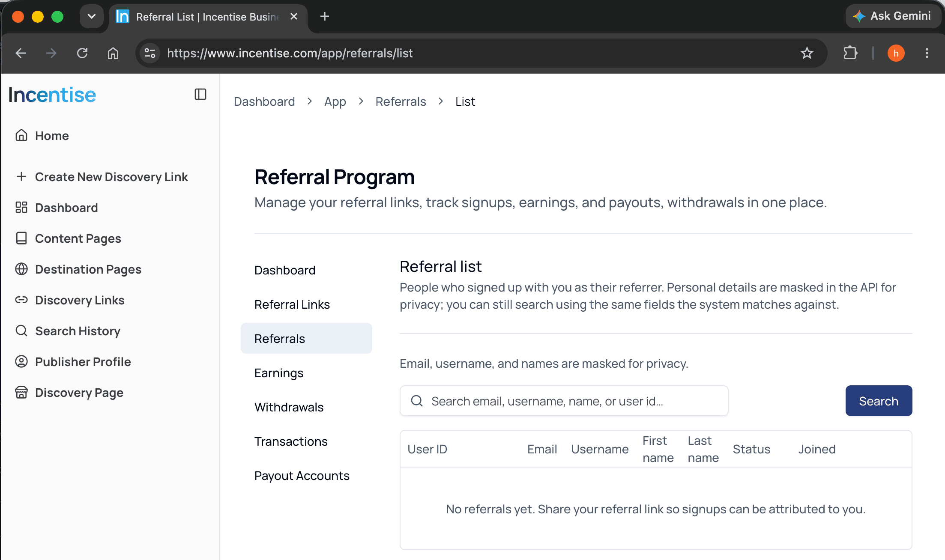Open Search History in sidebar
Screen dimensions: 945x560
point(78,331)
